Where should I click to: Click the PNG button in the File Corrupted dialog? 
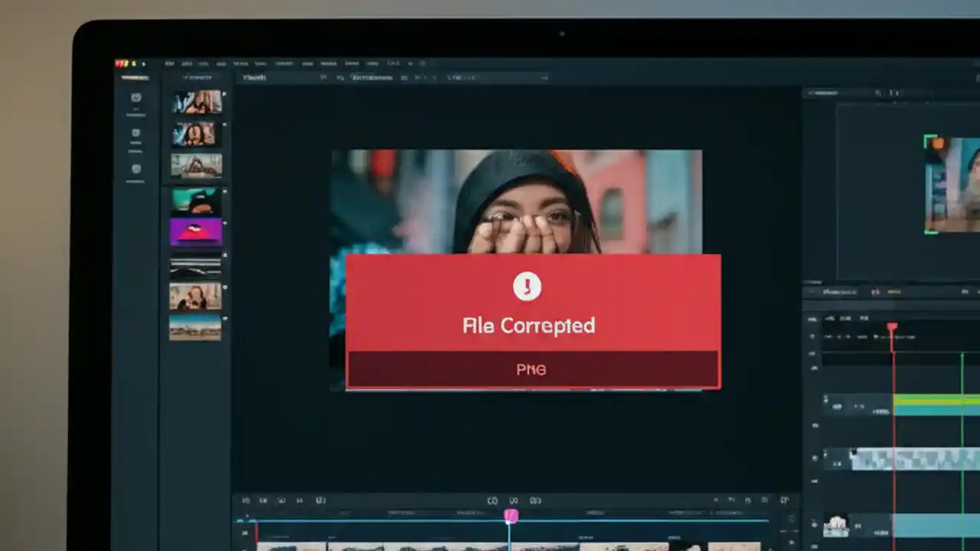531,370
